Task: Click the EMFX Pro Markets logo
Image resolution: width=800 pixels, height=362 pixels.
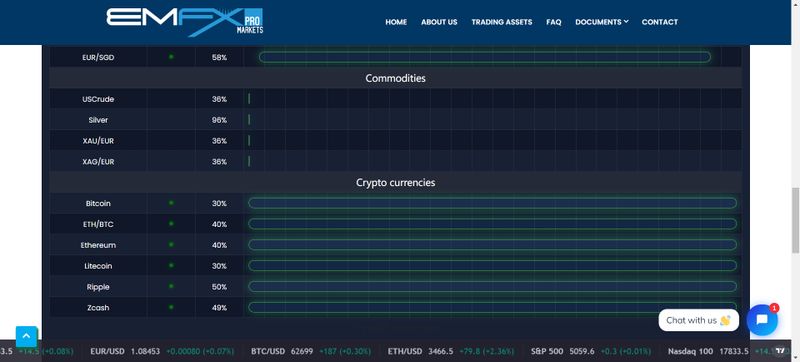Action: (185, 22)
